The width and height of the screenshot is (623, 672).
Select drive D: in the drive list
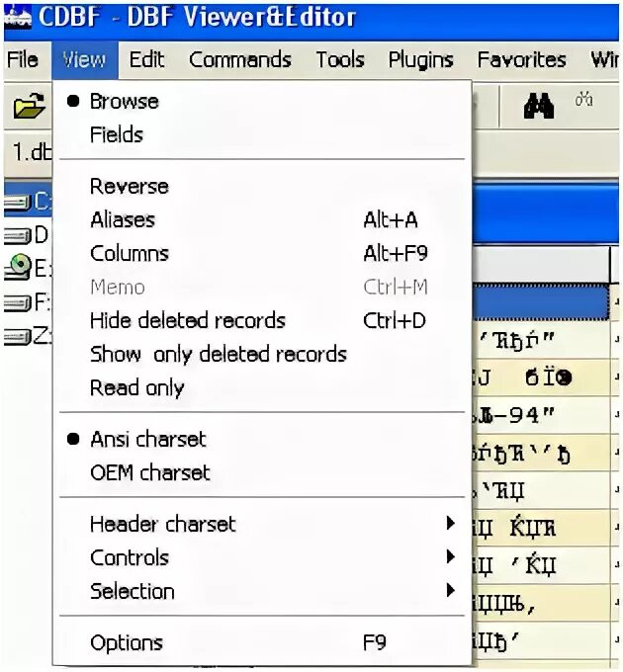pyautogui.click(x=27, y=235)
